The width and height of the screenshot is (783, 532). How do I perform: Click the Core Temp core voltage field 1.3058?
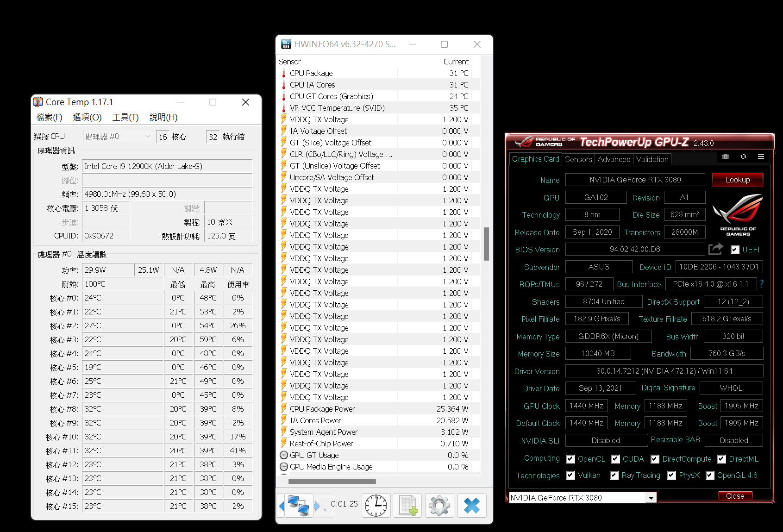coord(106,208)
